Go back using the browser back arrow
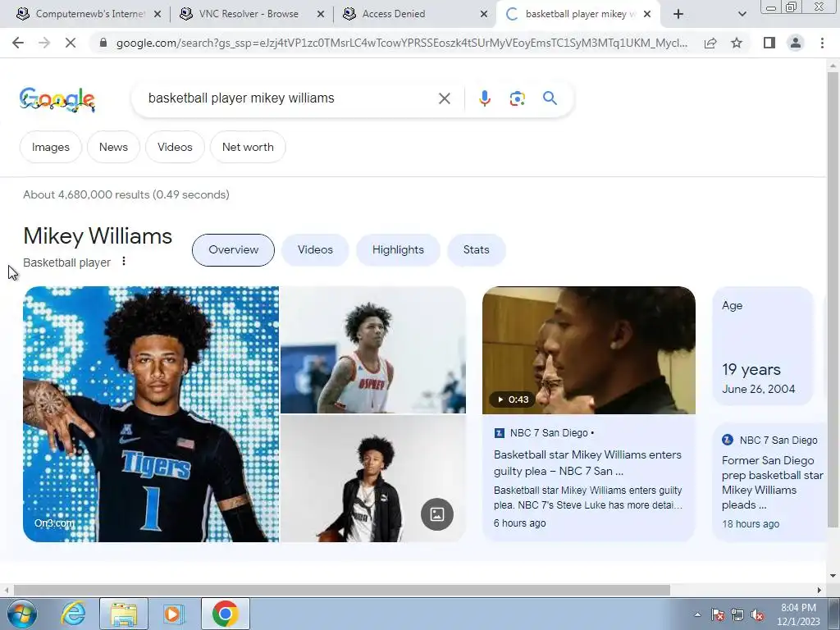The height and width of the screenshot is (630, 840). (18, 43)
